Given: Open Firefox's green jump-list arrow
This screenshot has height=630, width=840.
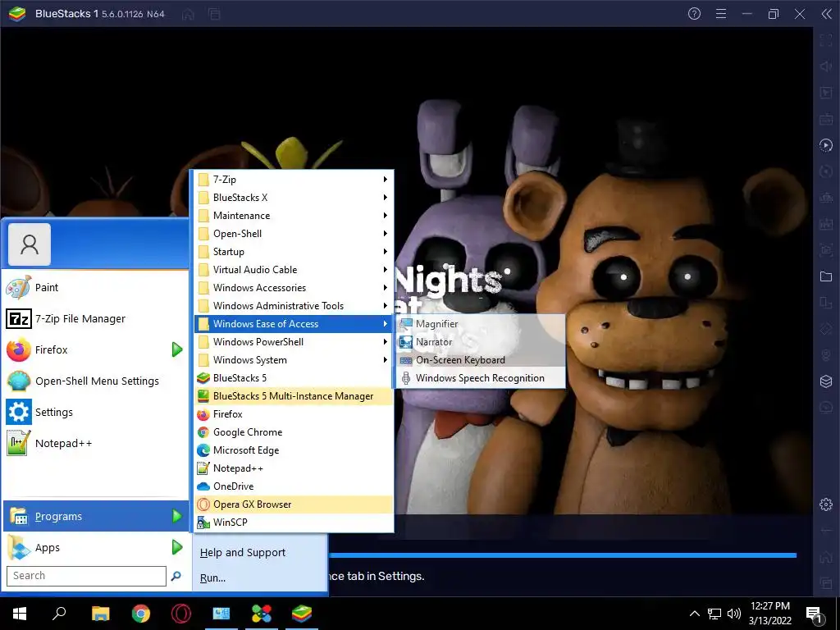Looking at the screenshot, I should (x=177, y=349).
